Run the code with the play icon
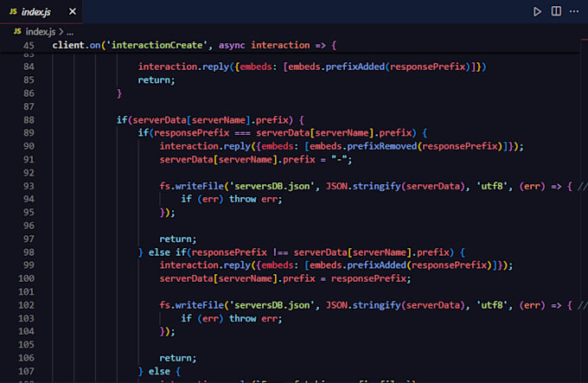The height and width of the screenshot is (383, 588). [x=537, y=11]
